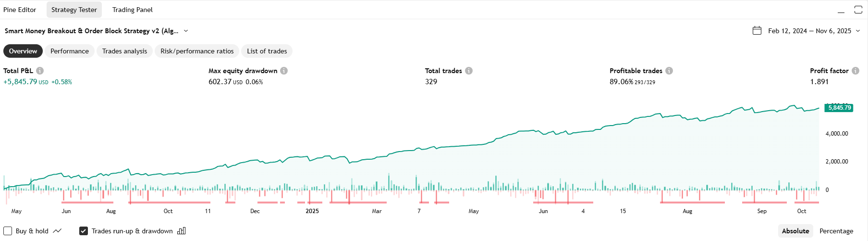Viewport: 868px width, 241px height.
Task: Click the Profit factor info icon
Action: 856,71
